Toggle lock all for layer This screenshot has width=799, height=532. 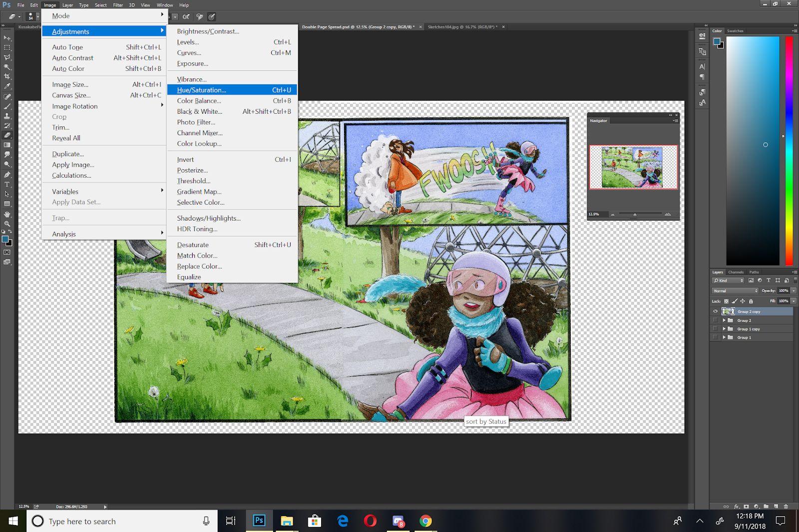click(751, 301)
